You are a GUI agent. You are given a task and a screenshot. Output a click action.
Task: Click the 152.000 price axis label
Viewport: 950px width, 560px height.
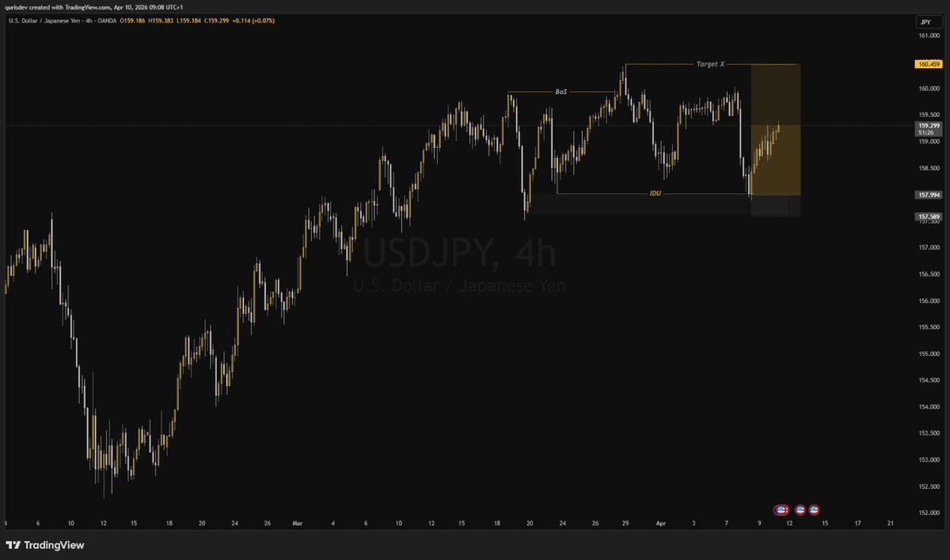[x=928, y=513]
